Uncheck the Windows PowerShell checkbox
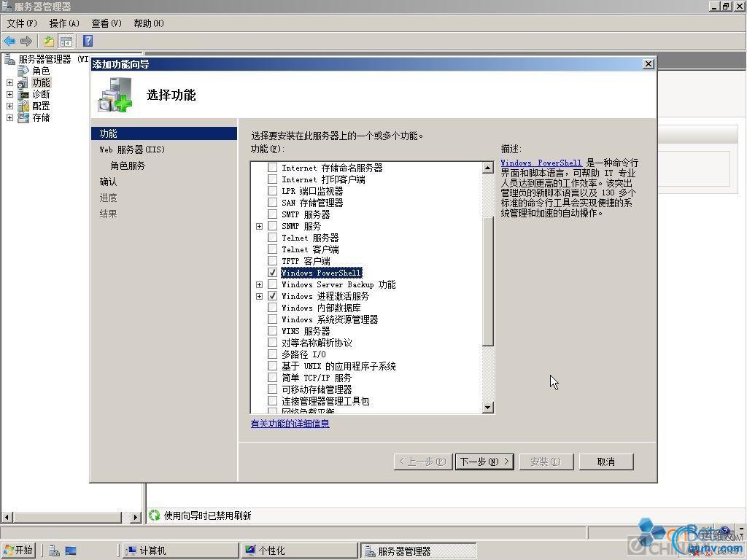The image size is (747, 560). (x=273, y=273)
